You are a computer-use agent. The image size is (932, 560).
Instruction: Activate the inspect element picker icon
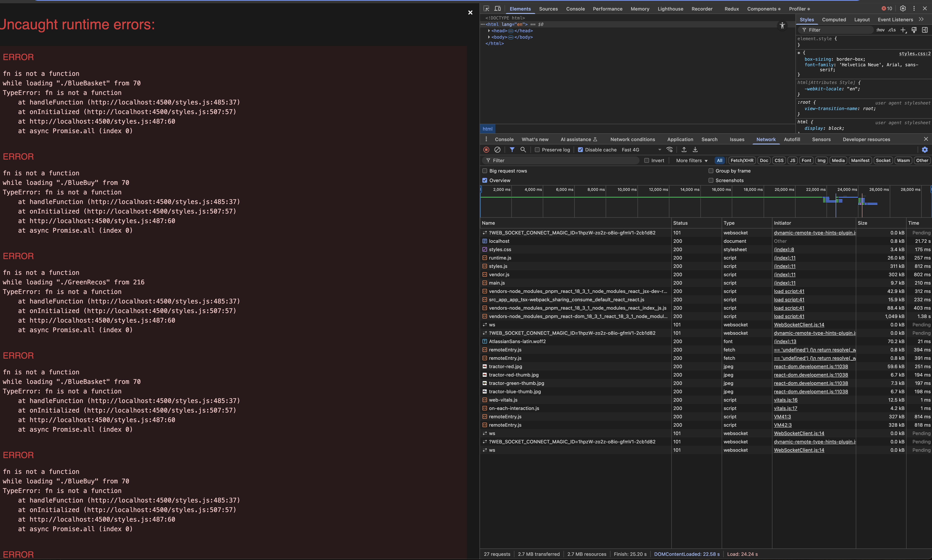(486, 8)
